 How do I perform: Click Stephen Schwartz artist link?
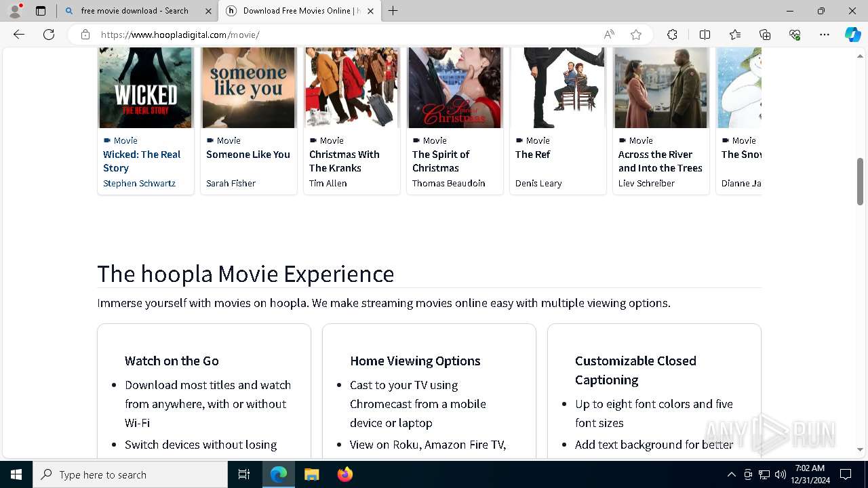click(139, 183)
